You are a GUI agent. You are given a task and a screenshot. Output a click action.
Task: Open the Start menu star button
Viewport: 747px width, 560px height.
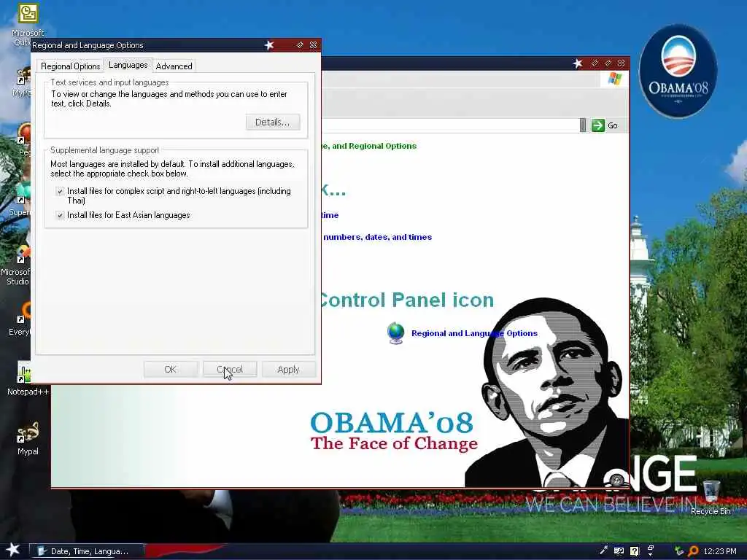tap(12, 550)
